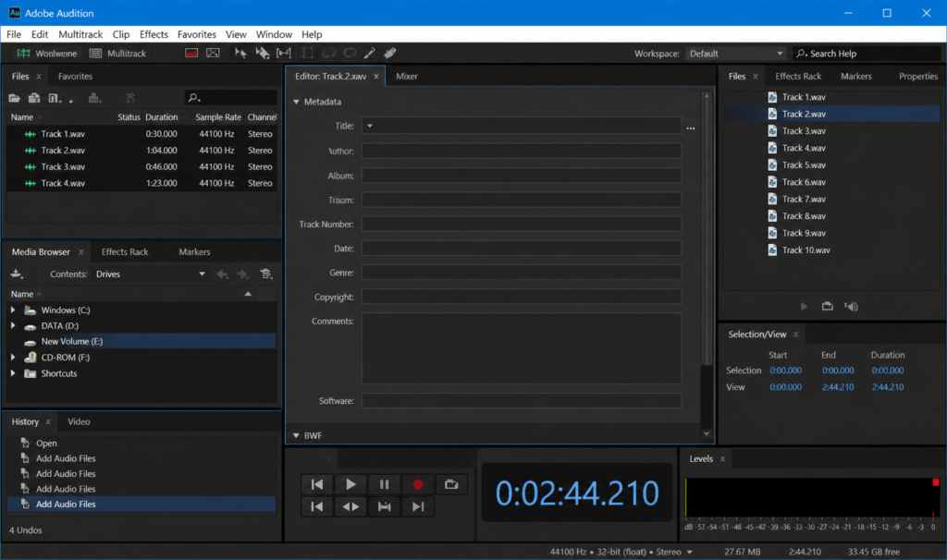
Task: Open the Workspace Default dropdown
Action: (x=735, y=53)
